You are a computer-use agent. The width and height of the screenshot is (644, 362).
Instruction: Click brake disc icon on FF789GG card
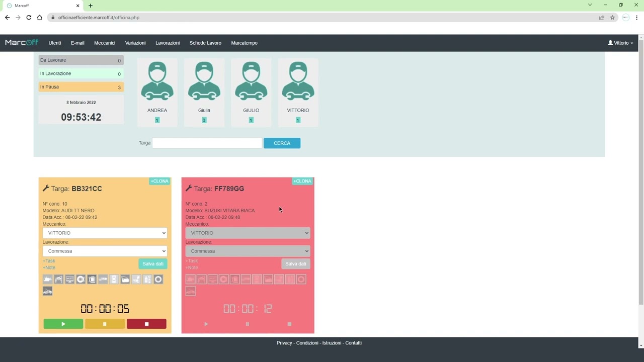pos(223,279)
